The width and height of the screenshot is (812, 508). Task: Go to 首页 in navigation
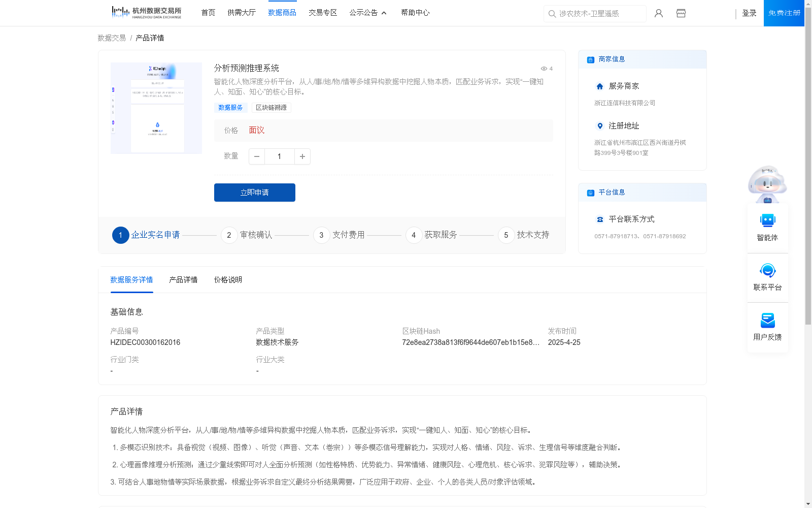click(x=208, y=13)
